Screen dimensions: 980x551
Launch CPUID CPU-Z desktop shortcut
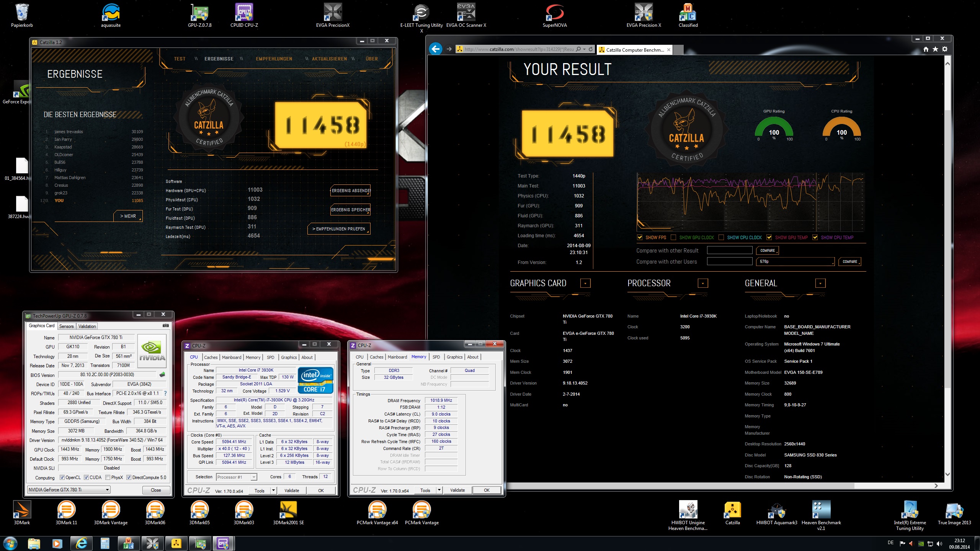click(x=244, y=15)
